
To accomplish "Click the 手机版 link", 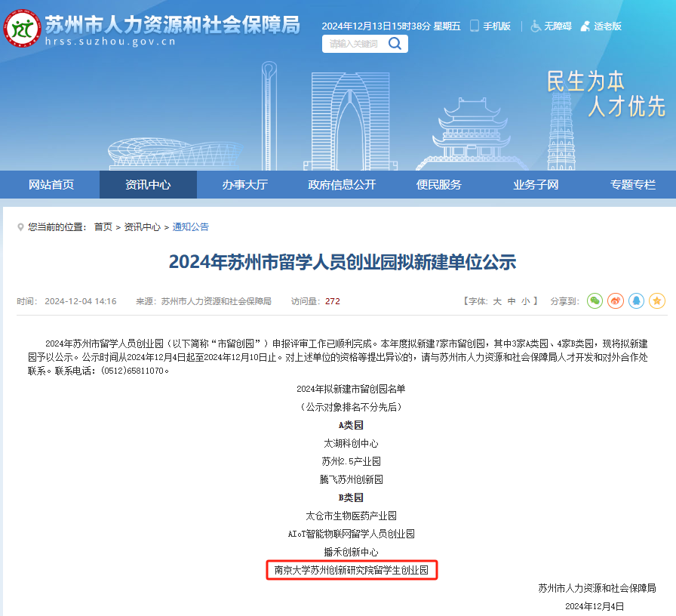I will 496,26.
